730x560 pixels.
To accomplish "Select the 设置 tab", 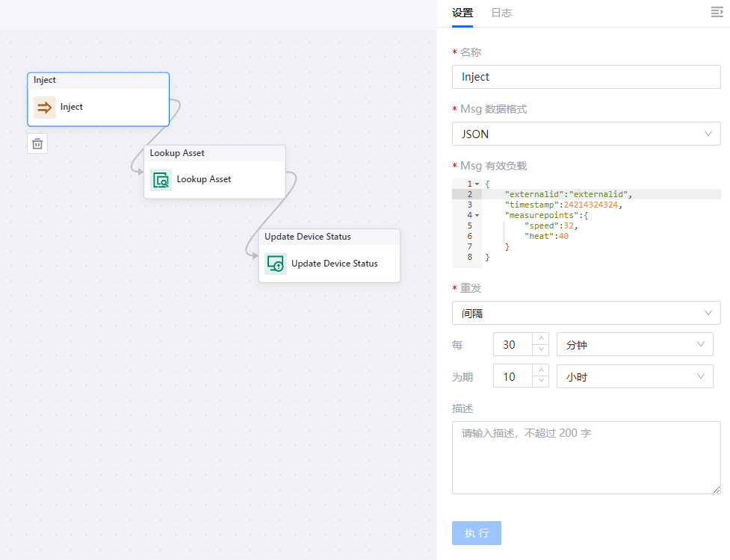I will coord(463,13).
